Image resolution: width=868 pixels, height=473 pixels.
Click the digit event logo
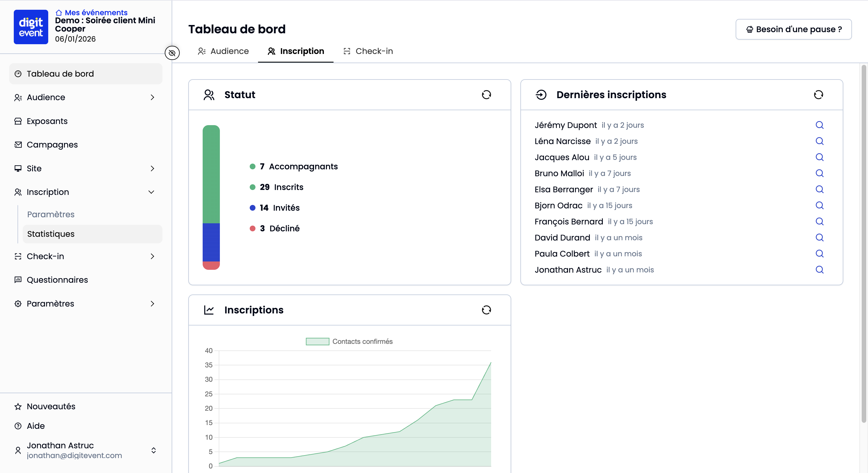pyautogui.click(x=31, y=27)
